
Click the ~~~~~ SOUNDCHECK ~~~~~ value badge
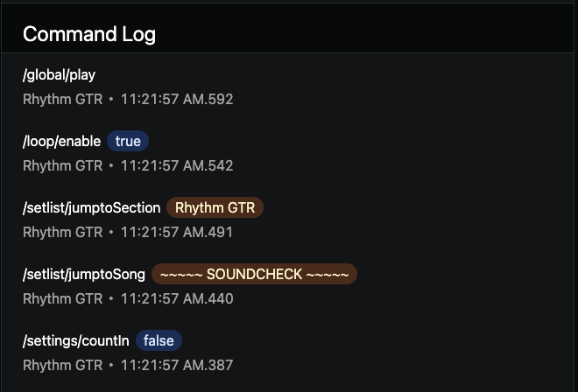(254, 275)
